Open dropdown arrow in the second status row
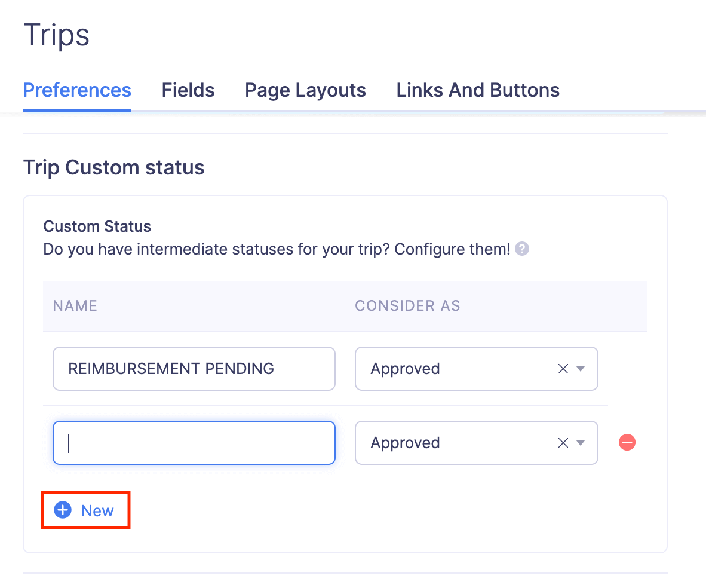The image size is (706, 588). coord(580,443)
